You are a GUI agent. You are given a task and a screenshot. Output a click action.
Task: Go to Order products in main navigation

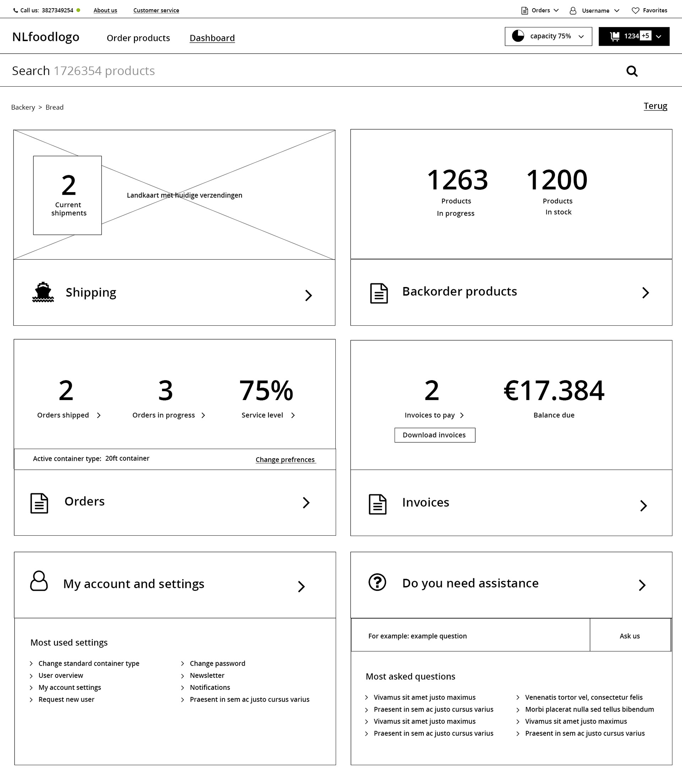point(138,38)
